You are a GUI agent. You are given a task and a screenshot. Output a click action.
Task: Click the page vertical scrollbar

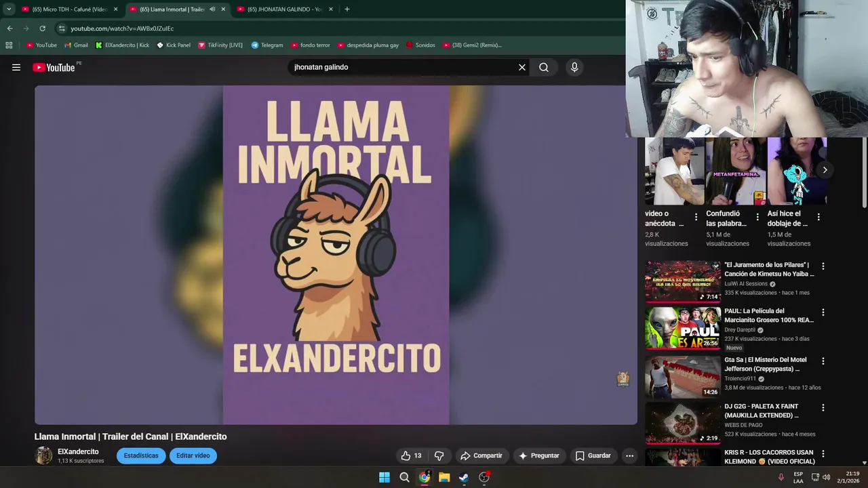point(864,174)
